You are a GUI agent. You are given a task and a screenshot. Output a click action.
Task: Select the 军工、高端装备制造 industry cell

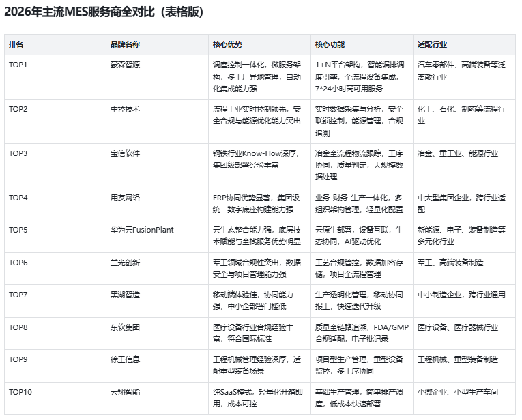[450, 262]
